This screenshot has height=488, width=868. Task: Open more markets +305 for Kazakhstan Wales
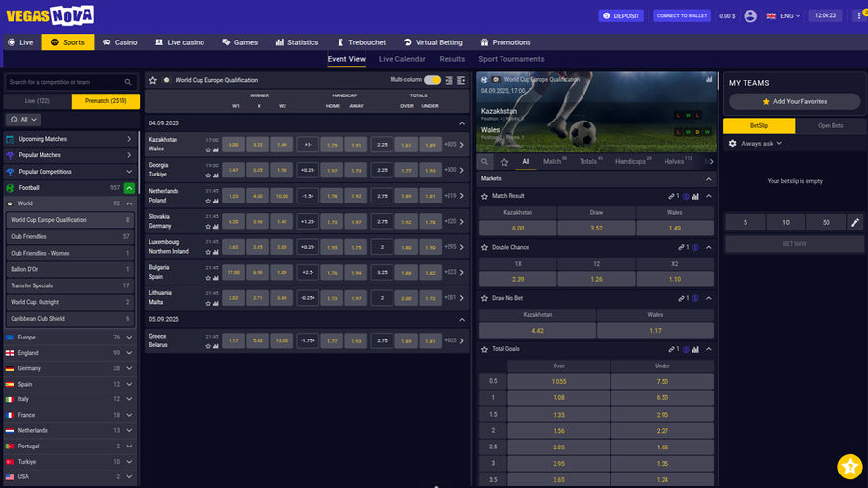pos(453,145)
